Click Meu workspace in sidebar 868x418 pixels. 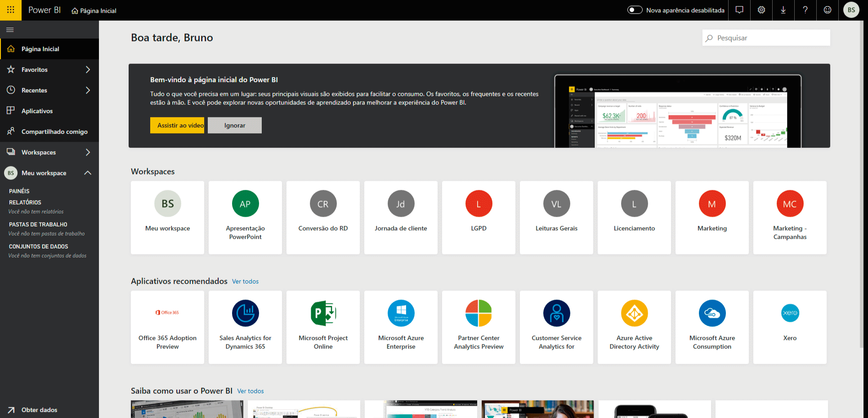[x=44, y=173]
